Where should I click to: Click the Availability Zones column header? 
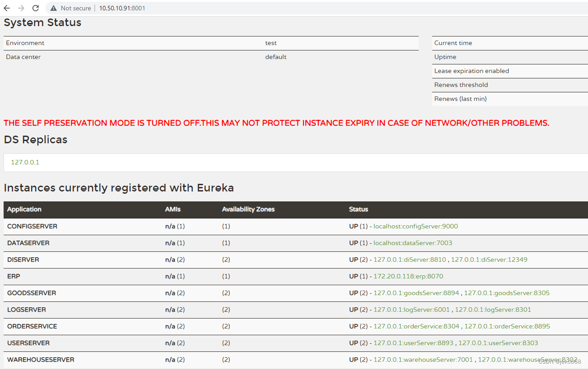click(248, 209)
